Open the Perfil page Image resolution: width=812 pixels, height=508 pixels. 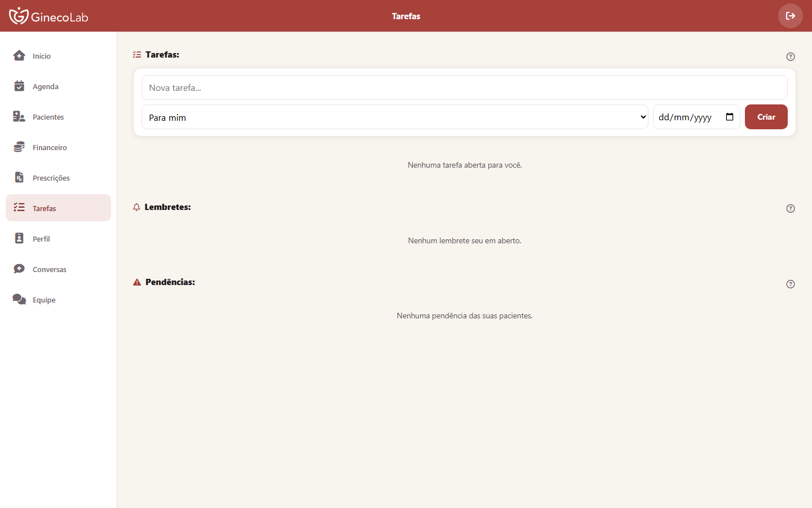[x=59, y=239]
